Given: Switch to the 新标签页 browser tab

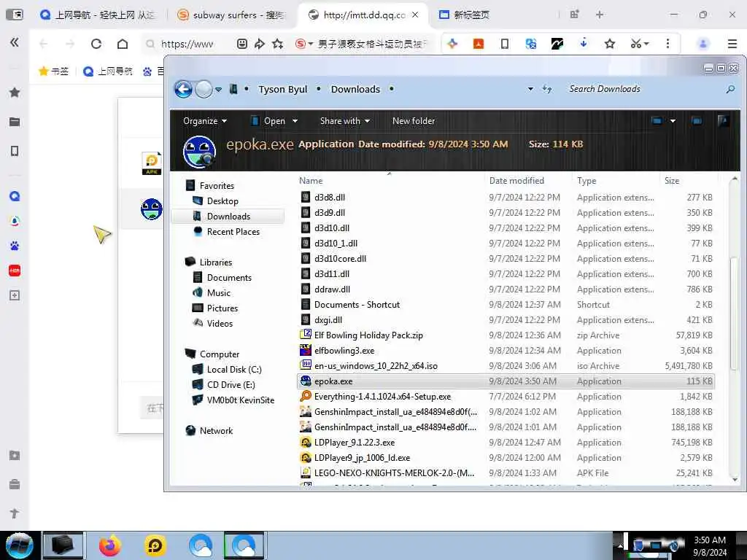Looking at the screenshot, I should (x=464, y=15).
